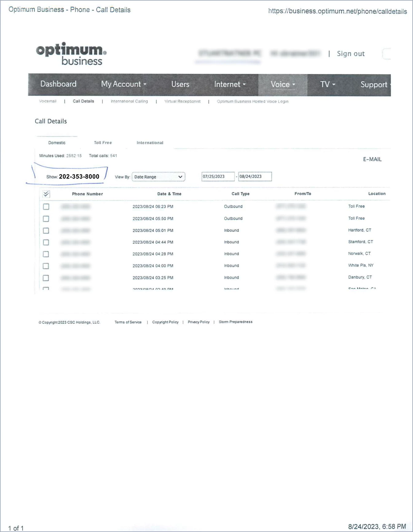Expand the Voice menu
This screenshot has width=413, height=532.
(x=283, y=84)
